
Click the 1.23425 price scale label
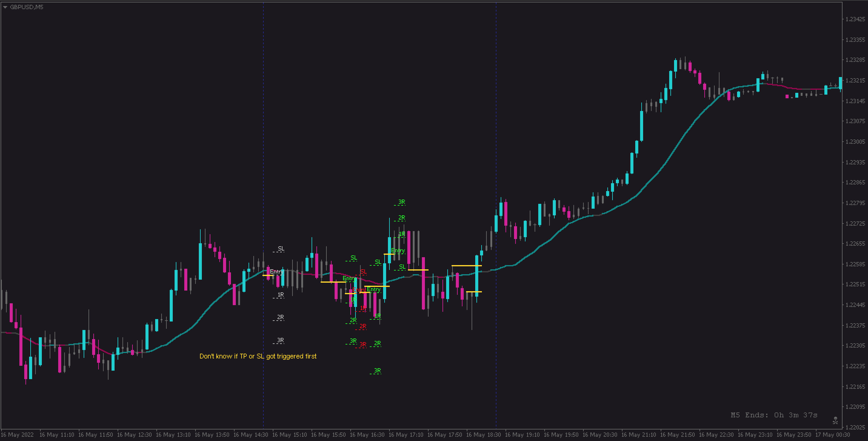pos(855,19)
